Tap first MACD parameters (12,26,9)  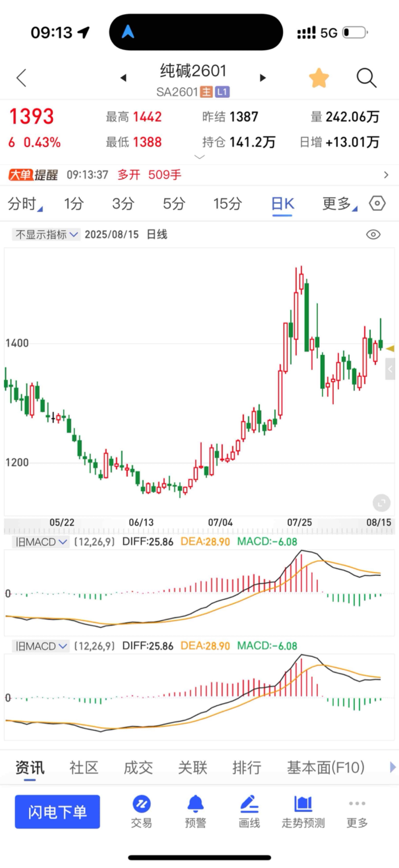pos(95,542)
